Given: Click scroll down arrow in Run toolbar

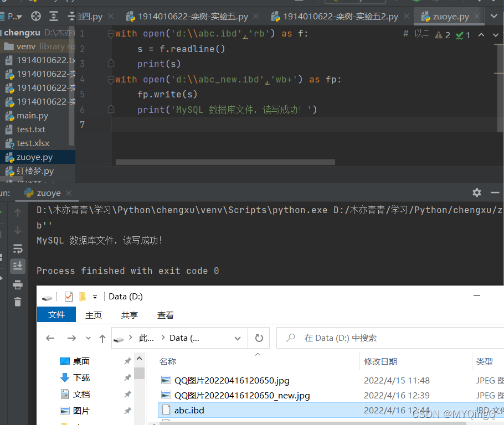Looking at the screenshot, I should pos(18,230).
